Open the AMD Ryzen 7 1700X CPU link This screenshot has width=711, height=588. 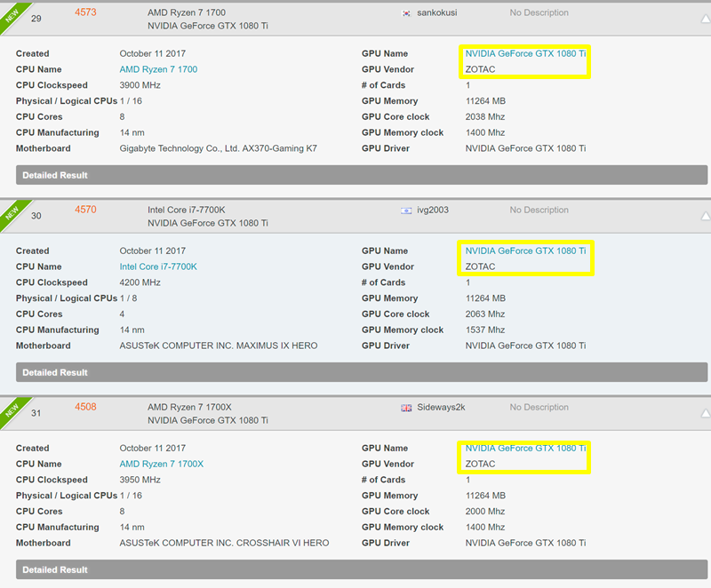(x=162, y=464)
